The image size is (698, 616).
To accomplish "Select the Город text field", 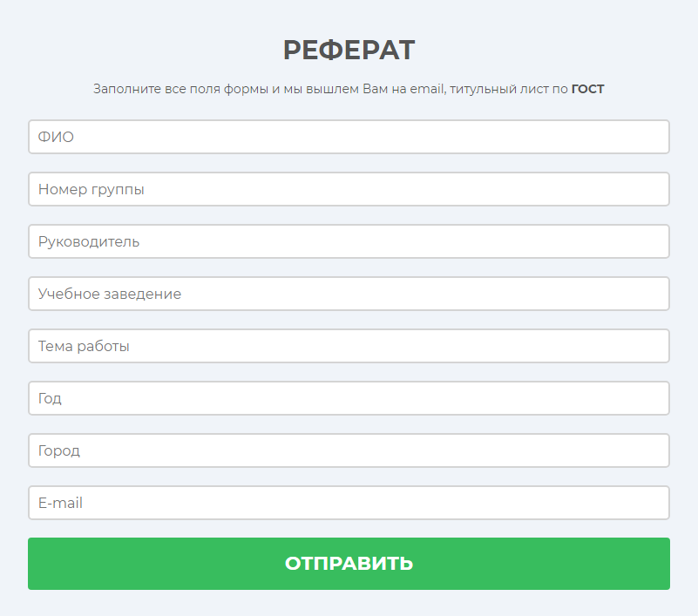I will pos(349,450).
